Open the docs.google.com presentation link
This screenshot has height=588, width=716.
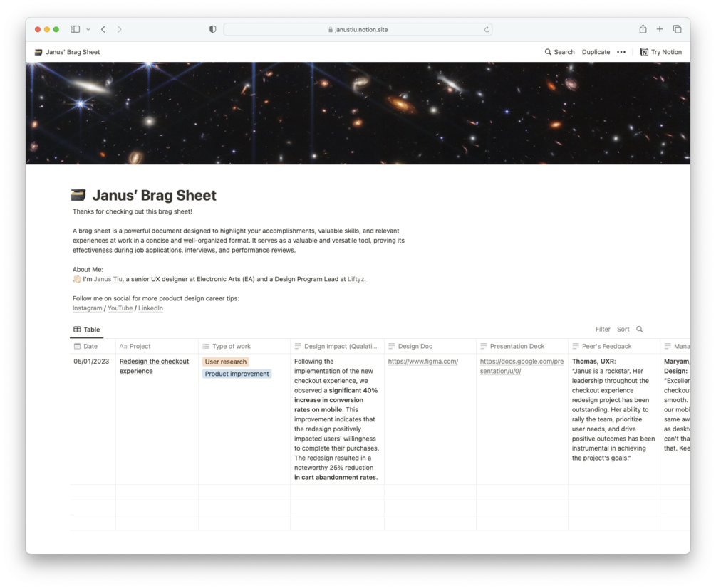point(522,367)
